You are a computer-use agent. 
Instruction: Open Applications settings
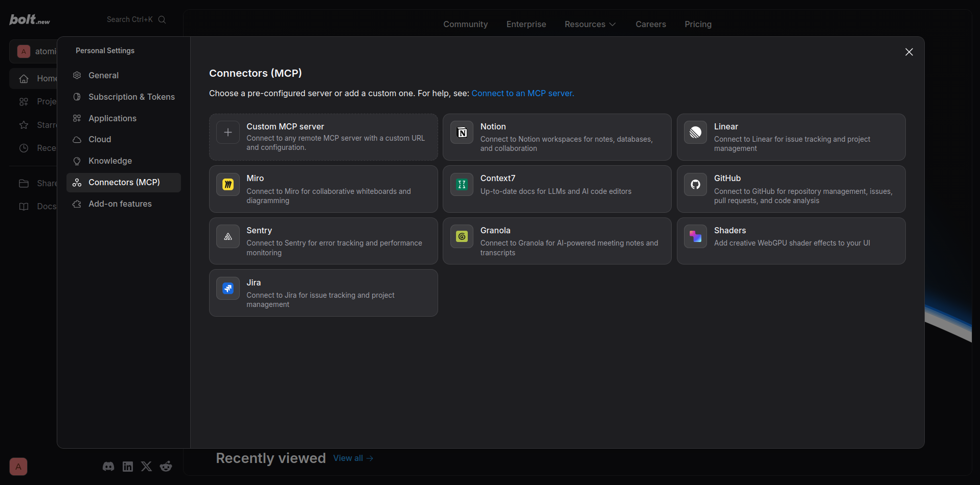[124, 118]
